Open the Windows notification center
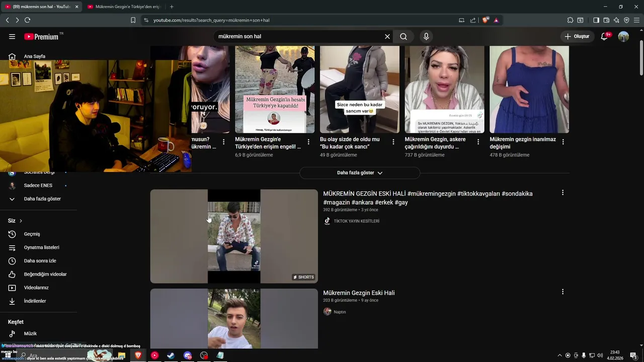Screen dimensions: 644x362 [x=633, y=355]
